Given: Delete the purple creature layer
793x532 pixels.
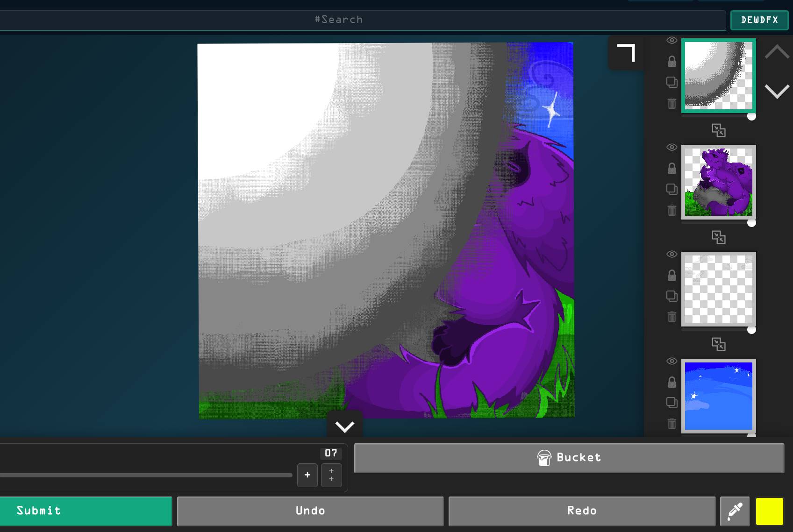Looking at the screenshot, I should click(672, 210).
